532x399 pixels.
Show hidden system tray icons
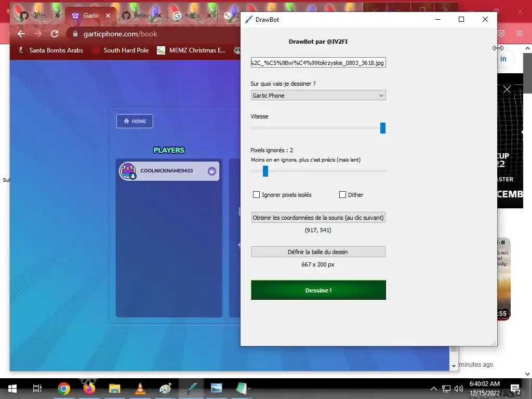pos(434,389)
